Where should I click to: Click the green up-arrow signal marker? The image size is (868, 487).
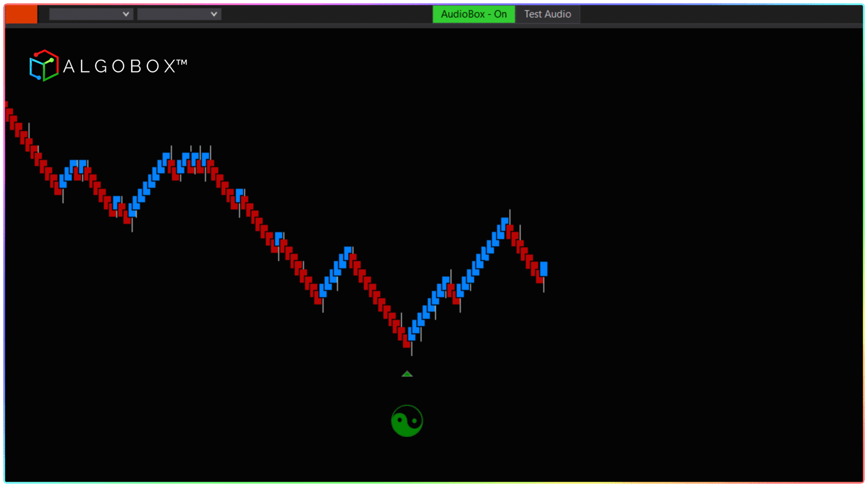click(407, 374)
